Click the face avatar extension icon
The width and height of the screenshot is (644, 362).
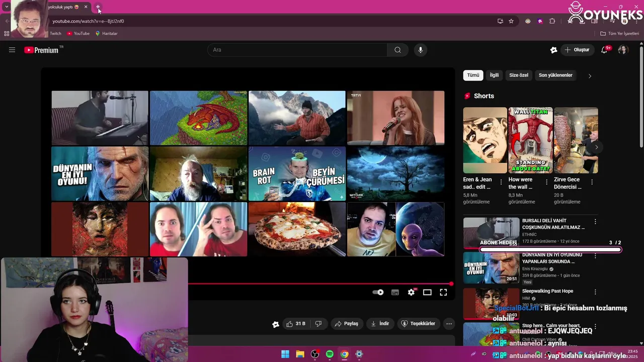click(528, 21)
